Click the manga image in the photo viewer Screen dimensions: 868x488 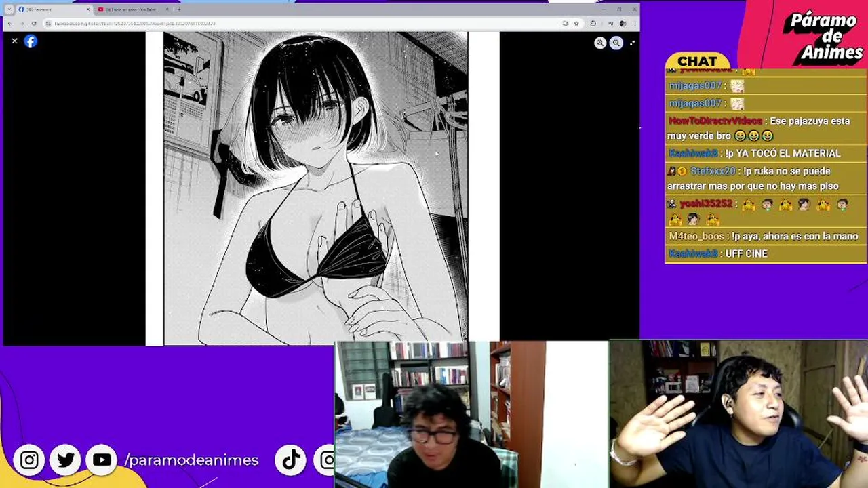click(315, 188)
